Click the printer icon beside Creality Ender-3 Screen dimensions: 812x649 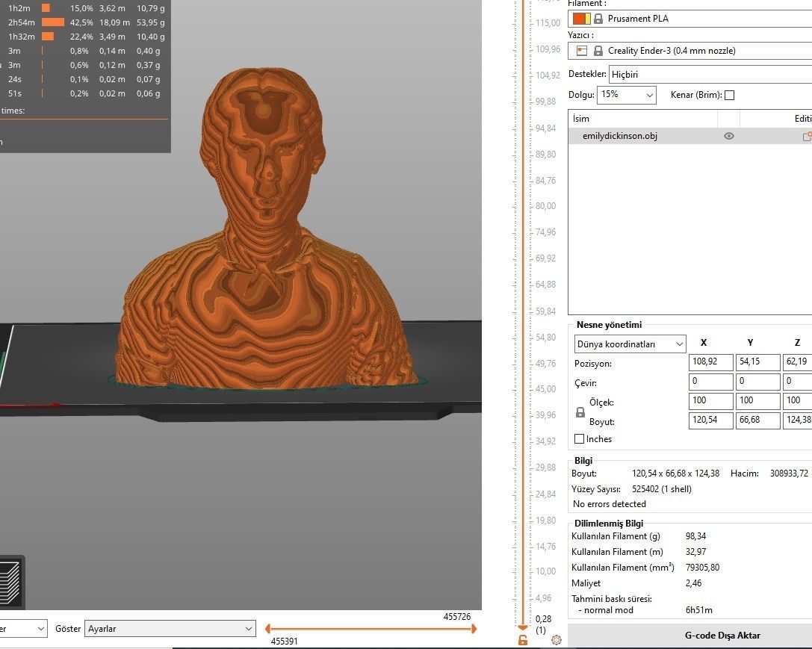(x=582, y=51)
